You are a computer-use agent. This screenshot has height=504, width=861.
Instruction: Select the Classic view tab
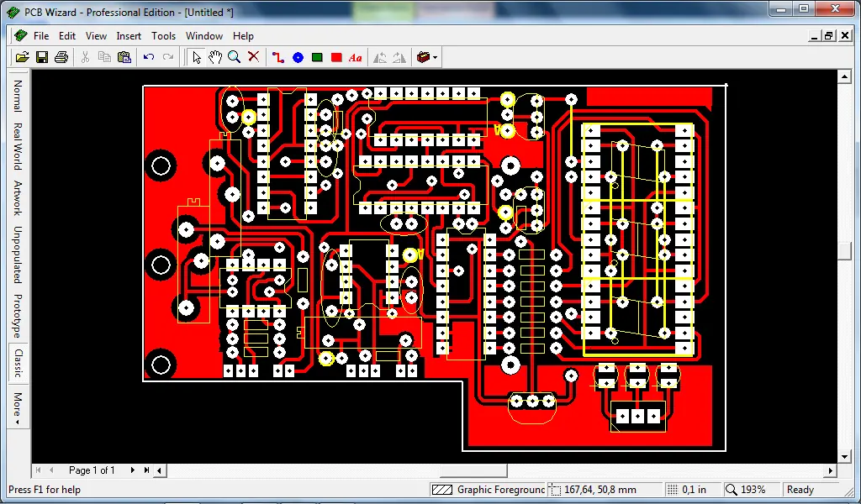tap(18, 363)
